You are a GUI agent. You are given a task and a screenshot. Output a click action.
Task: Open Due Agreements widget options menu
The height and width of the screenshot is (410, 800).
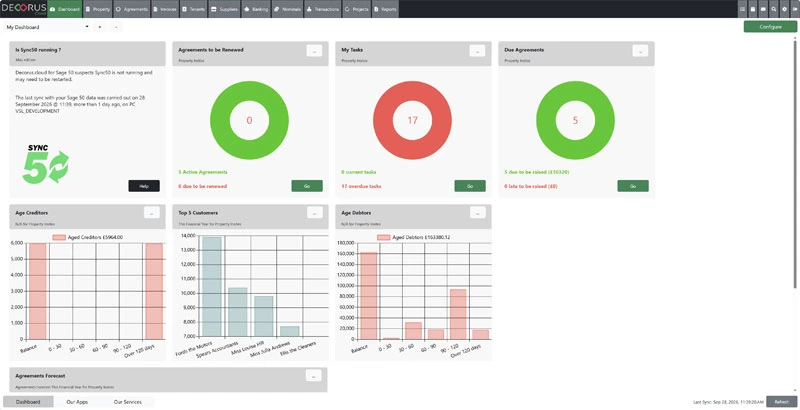coord(640,50)
